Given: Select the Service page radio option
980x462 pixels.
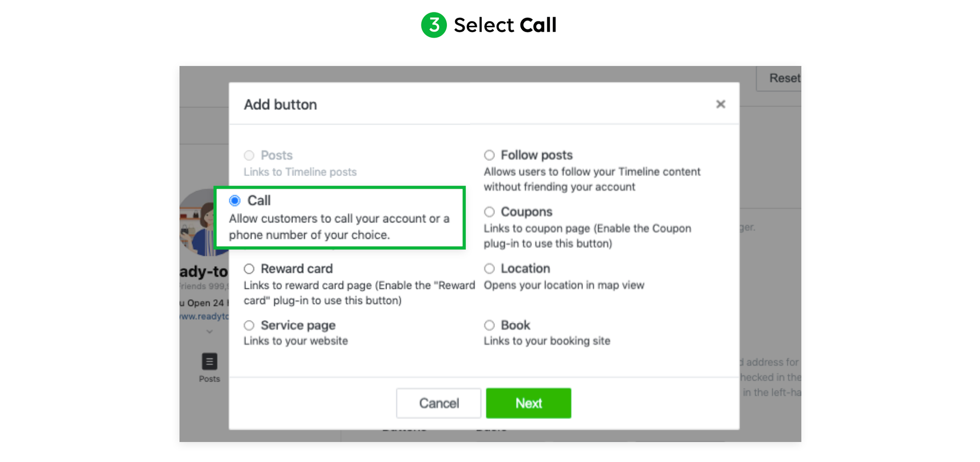Looking at the screenshot, I should [249, 325].
